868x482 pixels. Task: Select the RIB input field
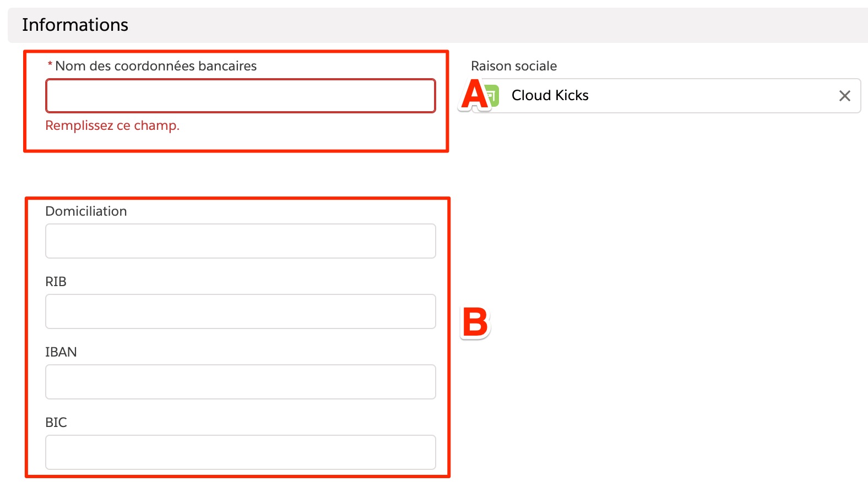(x=240, y=311)
